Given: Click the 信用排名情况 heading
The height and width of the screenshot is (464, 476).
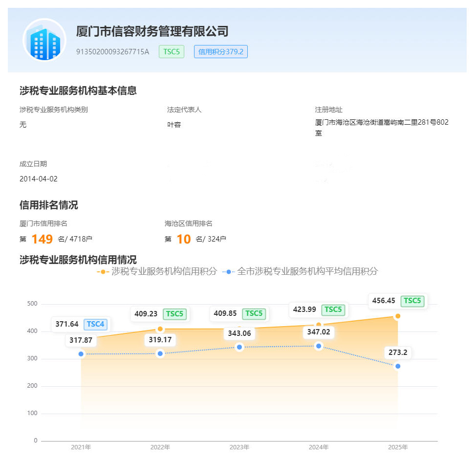Looking at the screenshot, I should [x=49, y=205].
